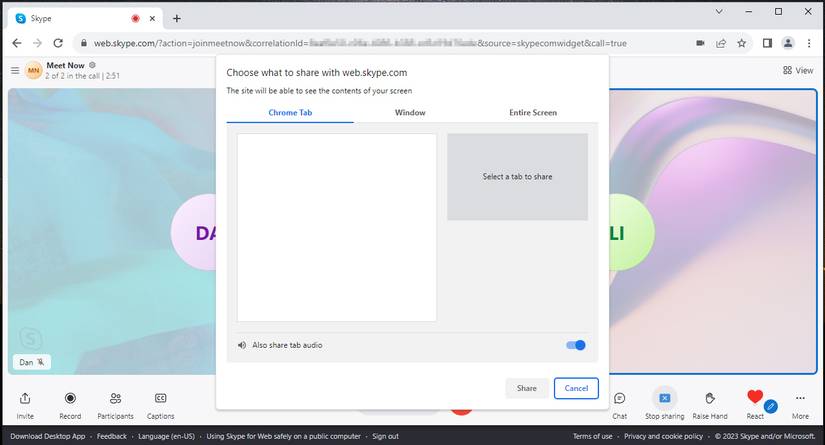
Task: Open the React heart menu
Action: coord(755,397)
